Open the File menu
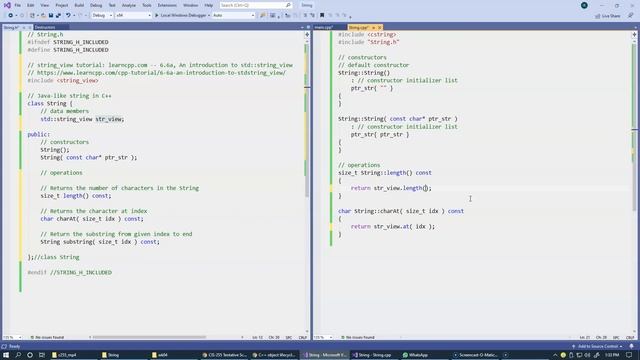The height and width of the screenshot is (360, 640). pos(18,5)
